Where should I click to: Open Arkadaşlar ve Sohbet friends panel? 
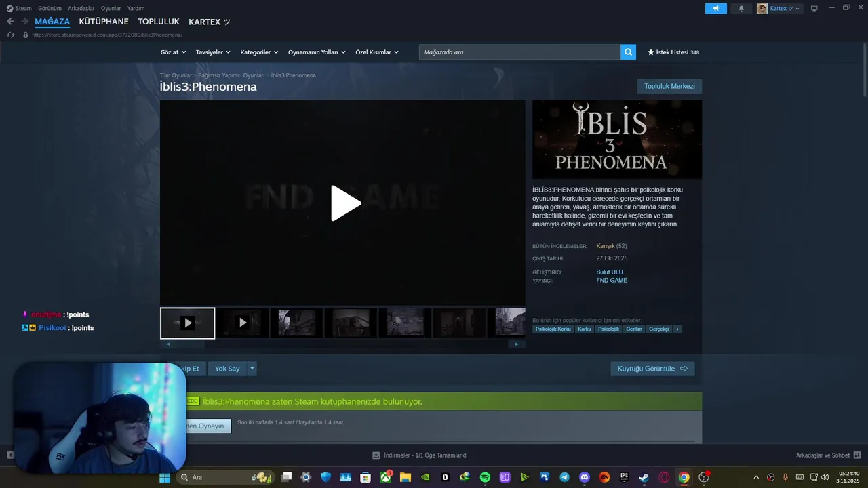[x=828, y=455]
